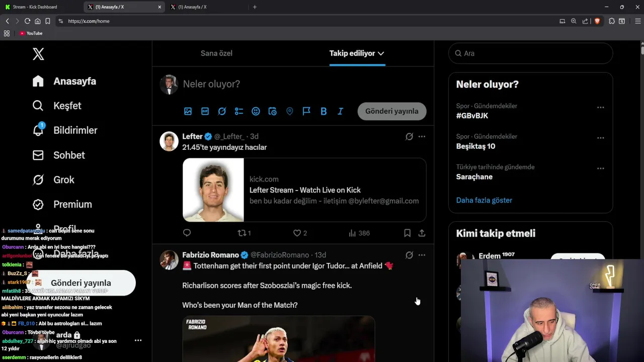Bookmark page via toolbar bookmark icon
Viewport: 644px width, 362px height.
[47, 21]
